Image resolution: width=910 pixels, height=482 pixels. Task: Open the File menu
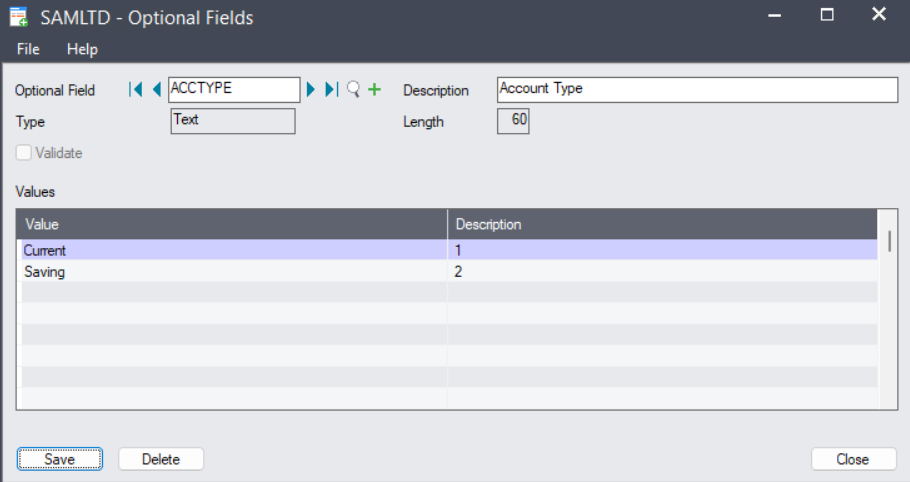click(28, 49)
